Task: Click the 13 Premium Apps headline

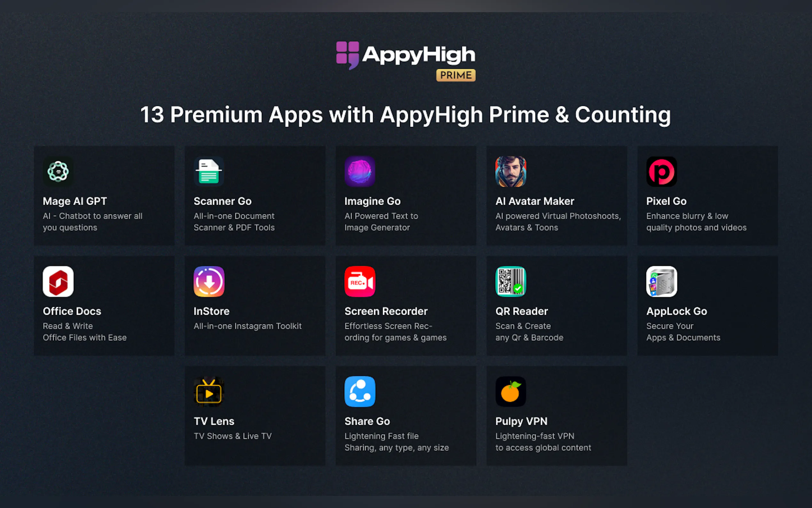Action: (405, 115)
